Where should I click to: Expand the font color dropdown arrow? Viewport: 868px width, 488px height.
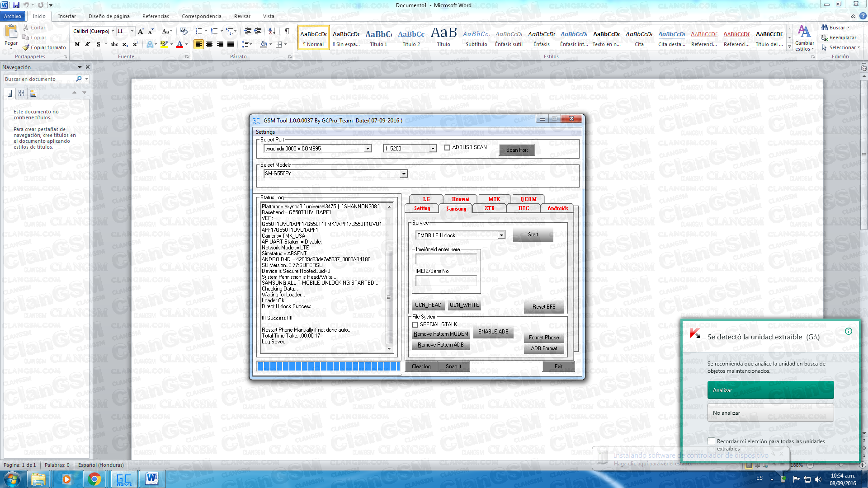tap(186, 44)
